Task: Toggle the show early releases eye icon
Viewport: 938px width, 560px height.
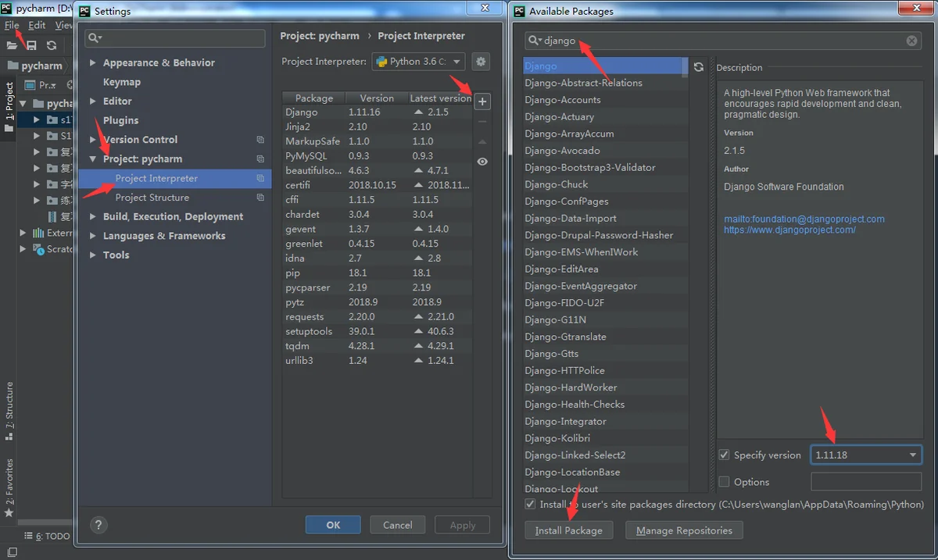Action: click(482, 162)
